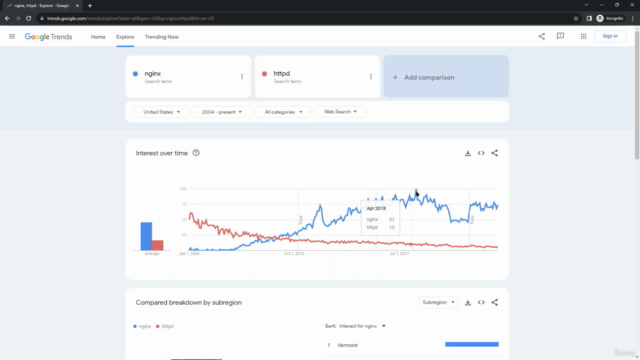
Task: Open tab search chevron in title bar
Action: [586, 5]
